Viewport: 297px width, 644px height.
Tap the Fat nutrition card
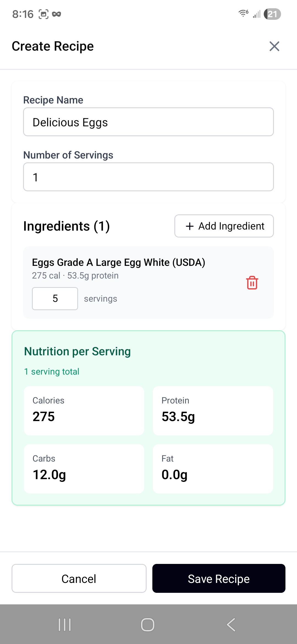(213, 469)
